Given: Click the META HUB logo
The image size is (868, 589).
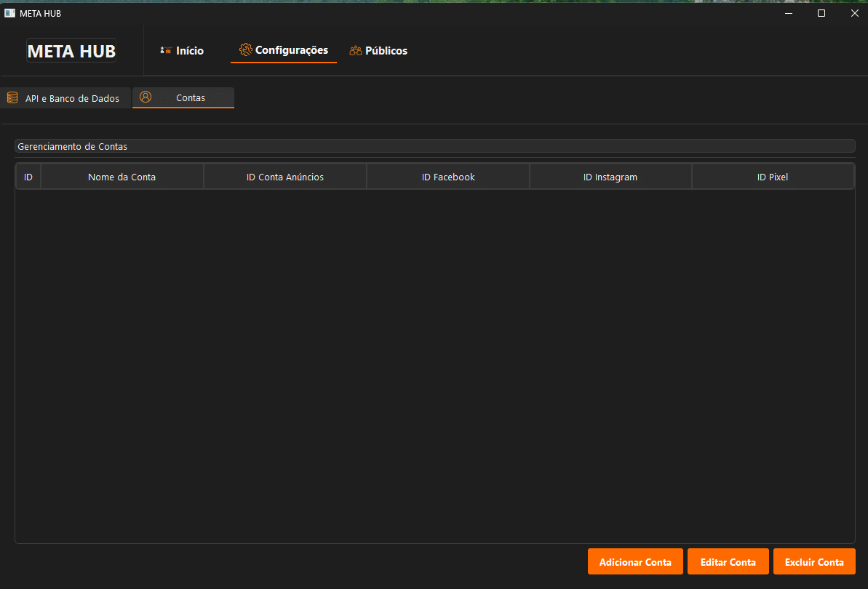Looking at the screenshot, I should click(71, 51).
